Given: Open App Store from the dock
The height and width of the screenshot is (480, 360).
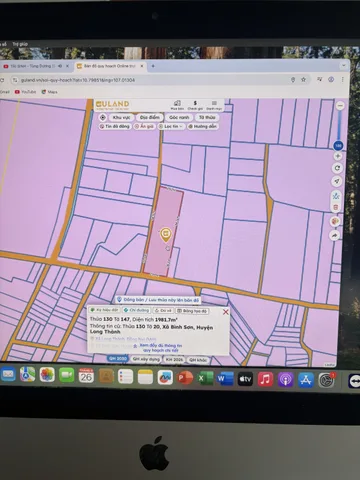Looking at the screenshot, I should click(306, 380).
